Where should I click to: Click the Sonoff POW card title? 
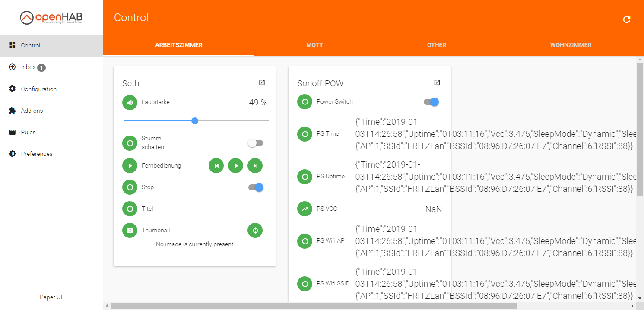click(x=320, y=83)
